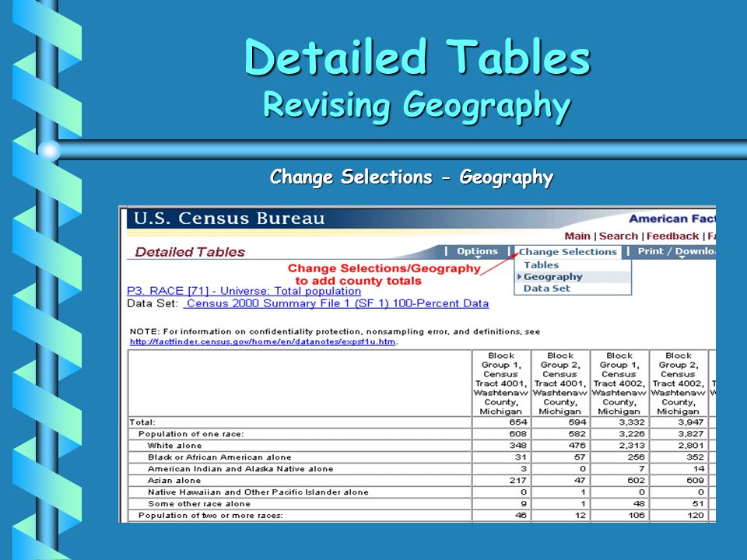Select Black or African American alone row
747x560 pixels.
(219, 457)
